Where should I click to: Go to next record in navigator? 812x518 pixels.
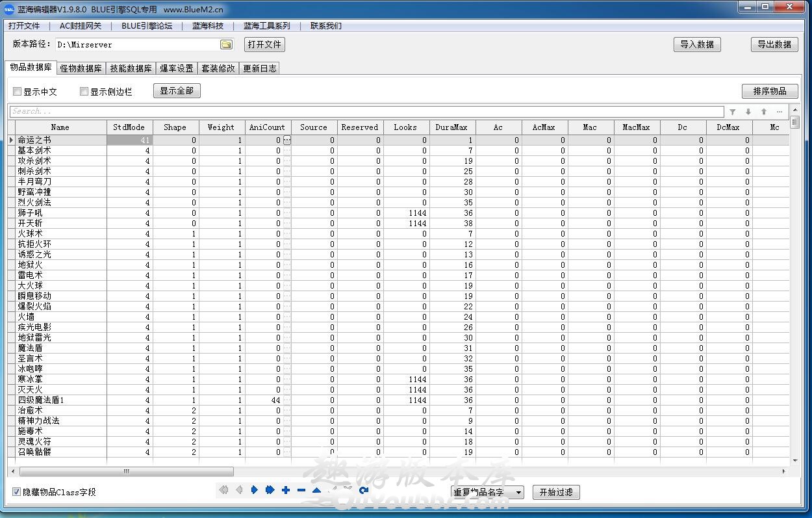(x=255, y=490)
